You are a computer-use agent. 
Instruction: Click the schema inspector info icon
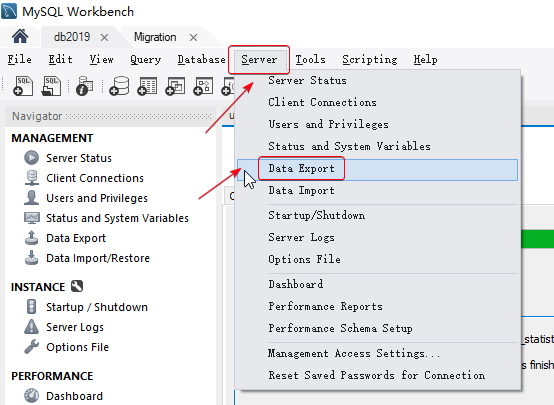point(84,86)
